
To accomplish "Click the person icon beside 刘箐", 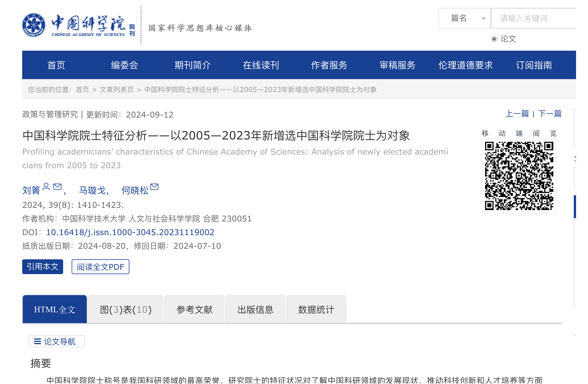I will tap(46, 187).
